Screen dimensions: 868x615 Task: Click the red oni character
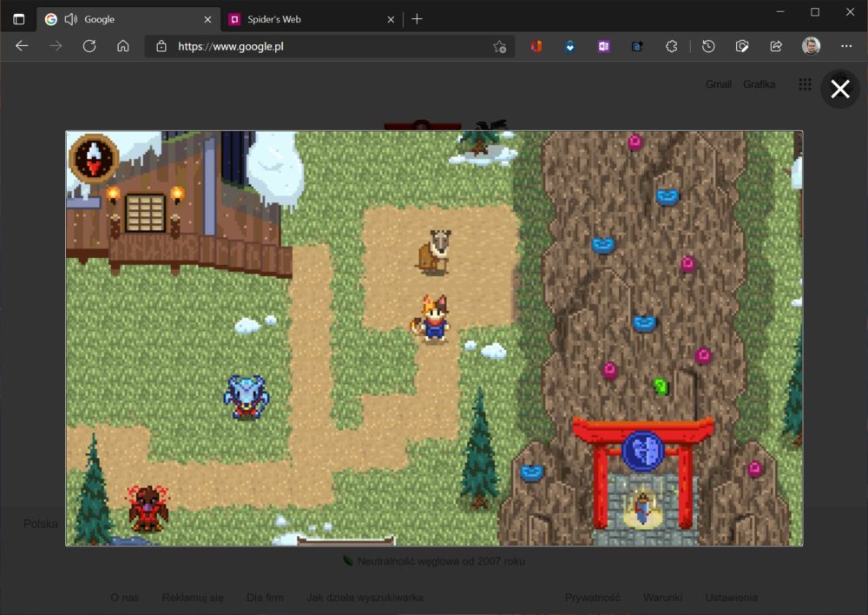[x=148, y=508]
